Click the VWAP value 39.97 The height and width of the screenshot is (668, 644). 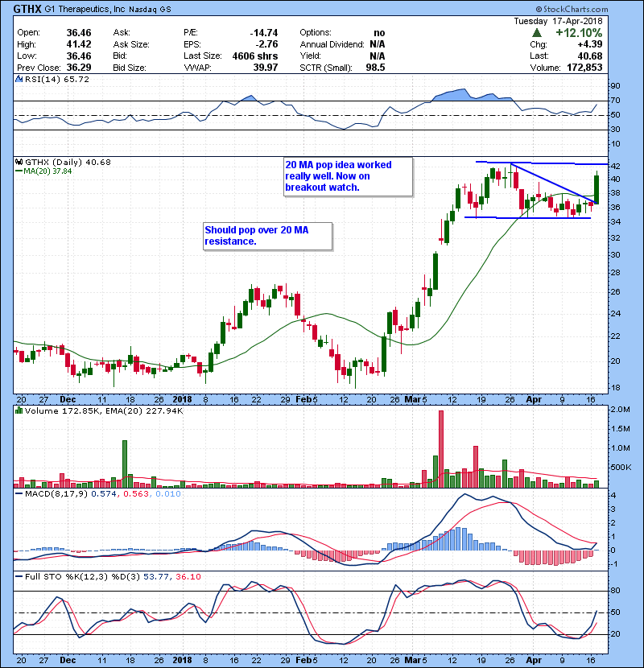coord(266,68)
